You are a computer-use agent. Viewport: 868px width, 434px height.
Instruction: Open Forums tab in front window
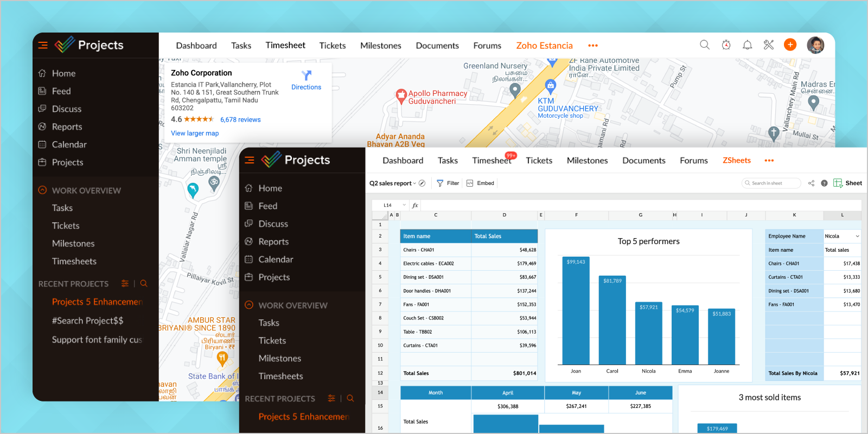tap(694, 161)
